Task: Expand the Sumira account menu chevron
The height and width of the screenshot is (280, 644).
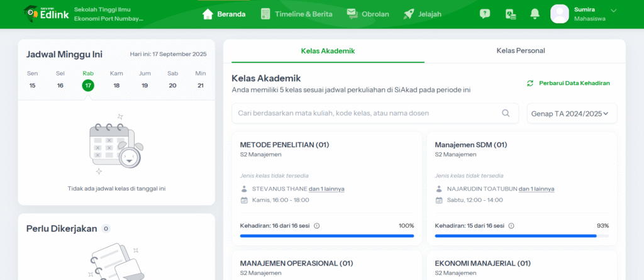Action: (x=614, y=10)
